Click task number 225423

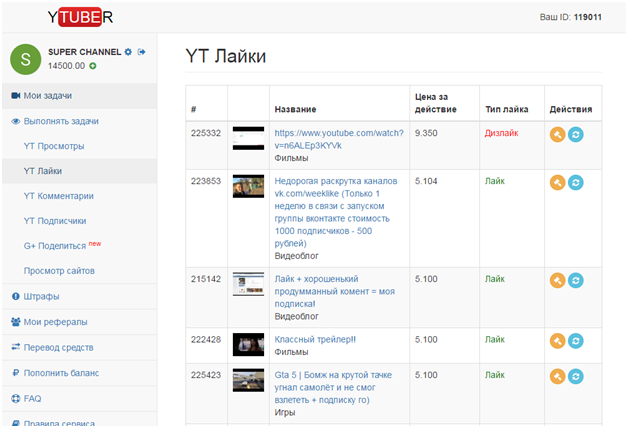click(x=206, y=375)
